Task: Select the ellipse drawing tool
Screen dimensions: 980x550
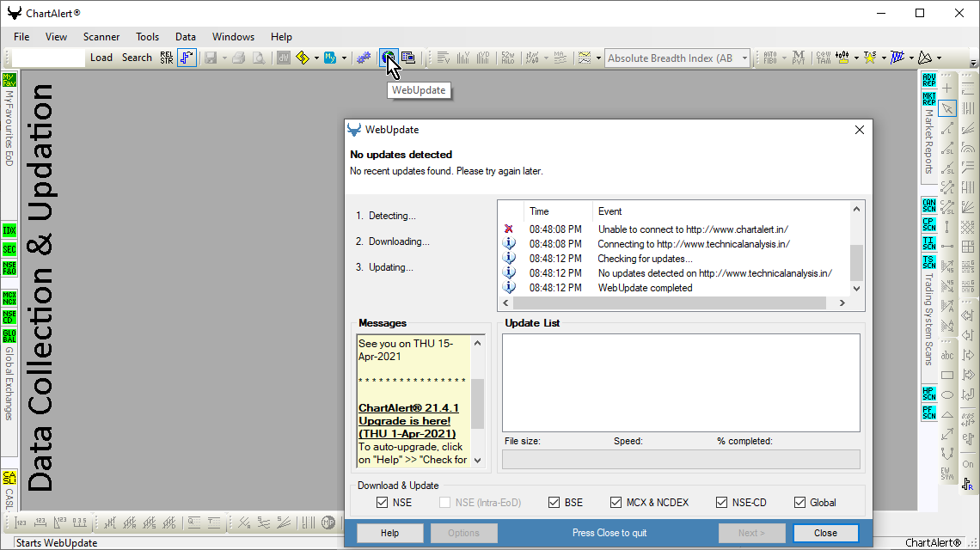Action: point(947,395)
